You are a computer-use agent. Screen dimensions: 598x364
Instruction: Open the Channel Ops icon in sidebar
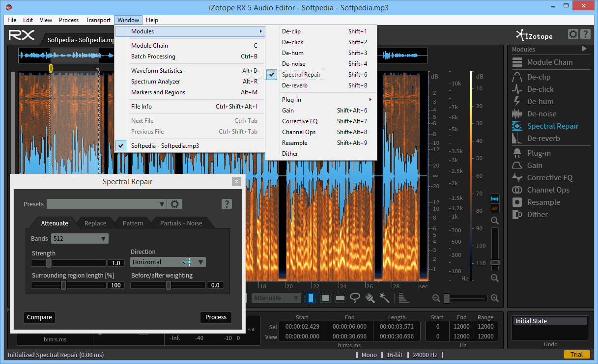click(x=517, y=190)
